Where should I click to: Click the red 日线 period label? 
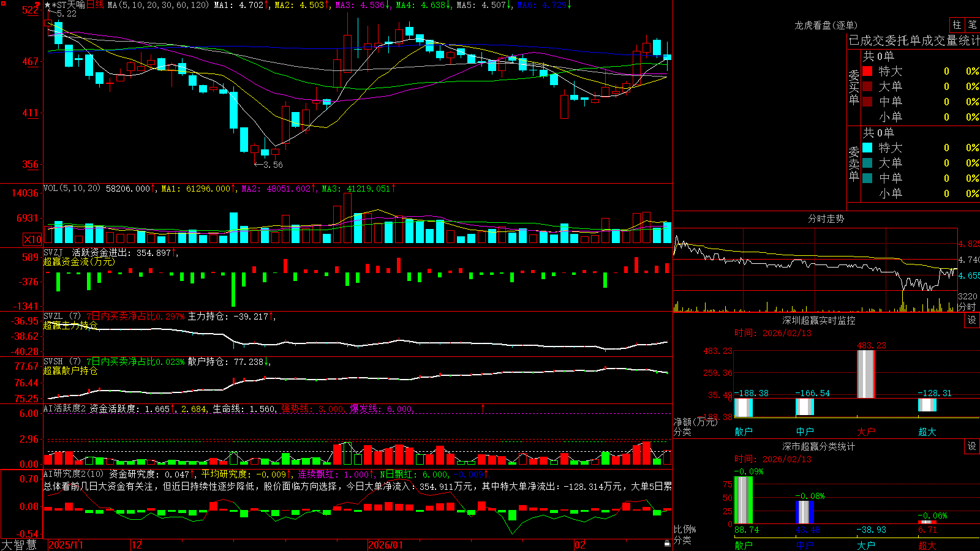[95, 5]
